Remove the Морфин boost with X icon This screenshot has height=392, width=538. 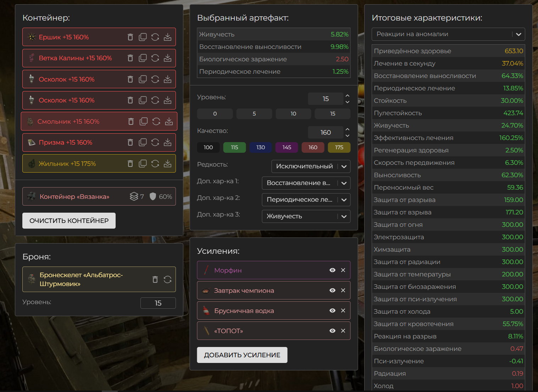click(x=343, y=270)
